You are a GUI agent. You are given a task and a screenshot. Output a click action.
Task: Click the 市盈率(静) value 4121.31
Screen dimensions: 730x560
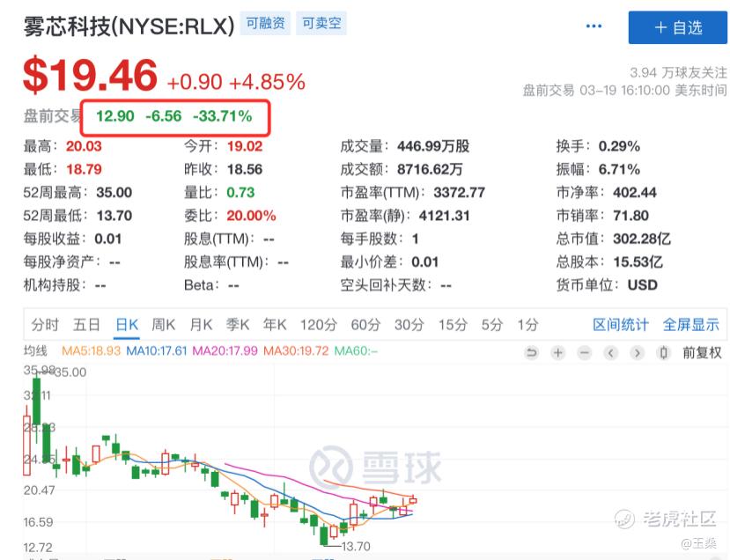445,216
